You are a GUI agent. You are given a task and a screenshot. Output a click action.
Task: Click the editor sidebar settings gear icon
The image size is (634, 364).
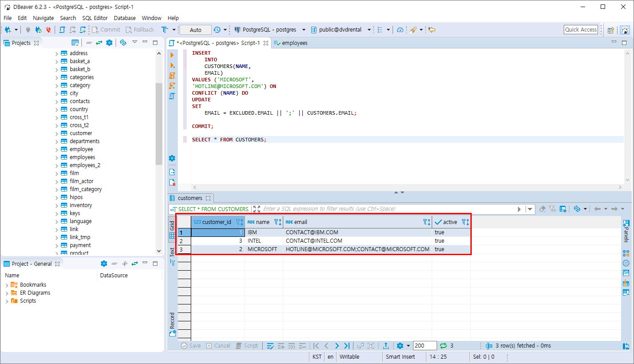click(x=172, y=158)
